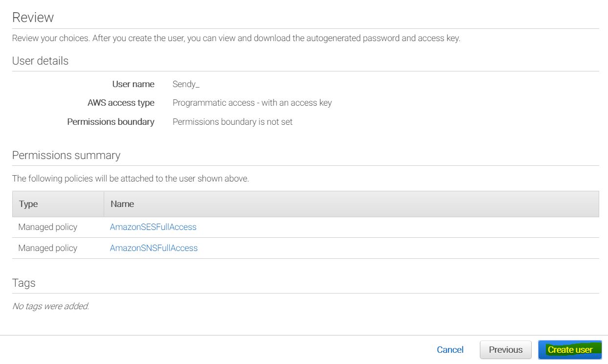Screen dimensions: 608x364
Task: Cancel the user creation
Action: click(450, 350)
